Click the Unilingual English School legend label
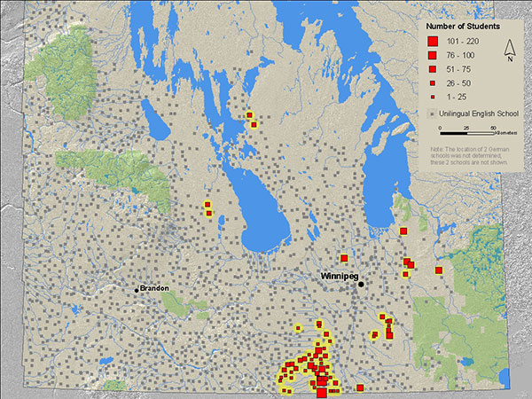The height and width of the screenshot is (399, 532). click(x=474, y=113)
